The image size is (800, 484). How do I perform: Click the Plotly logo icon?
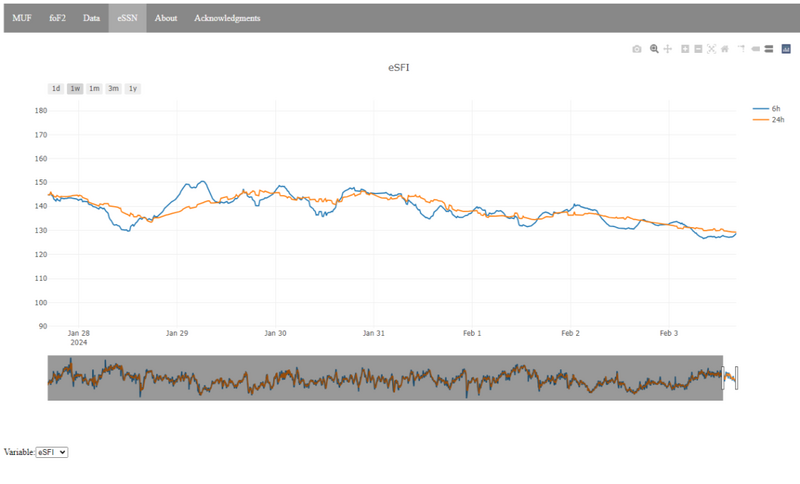[x=786, y=49]
